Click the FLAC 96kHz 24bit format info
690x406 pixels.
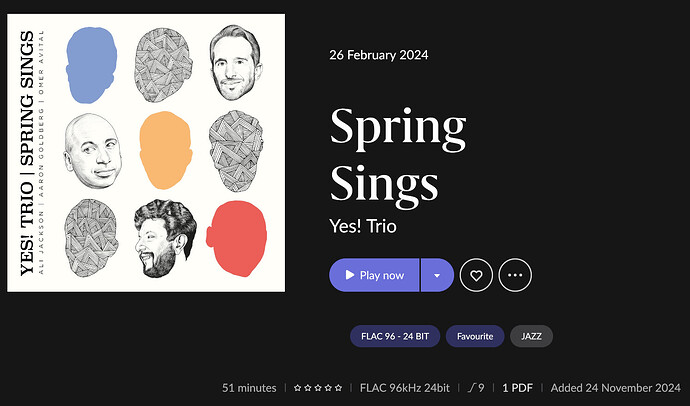406,387
